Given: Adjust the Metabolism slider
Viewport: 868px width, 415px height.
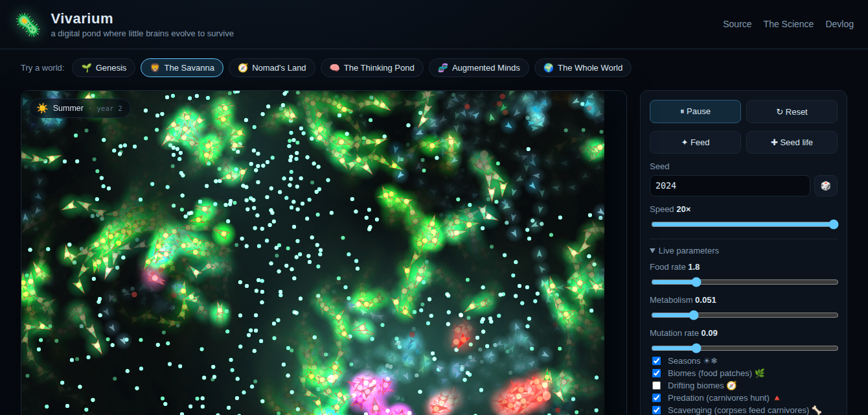Looking at the screenshot, I should coord(744,315).
